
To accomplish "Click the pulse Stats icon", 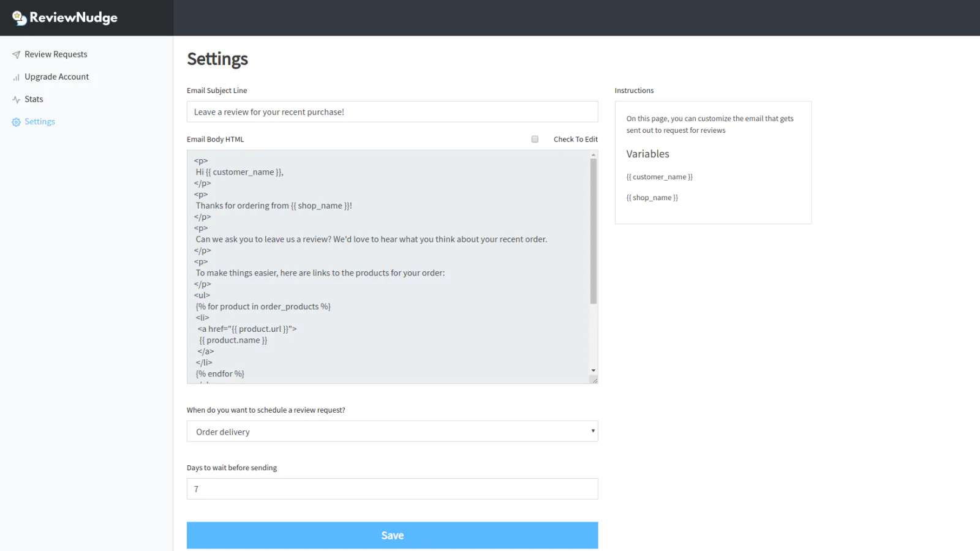I will [x=16, y=100].
